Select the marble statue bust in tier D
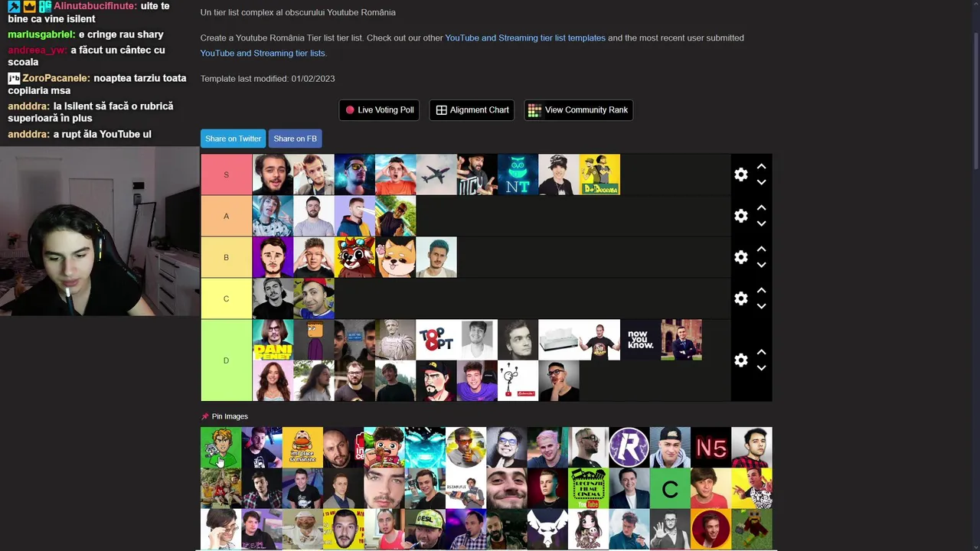The width and height of the screenshot is (980, 551). [x=396, y=340]
